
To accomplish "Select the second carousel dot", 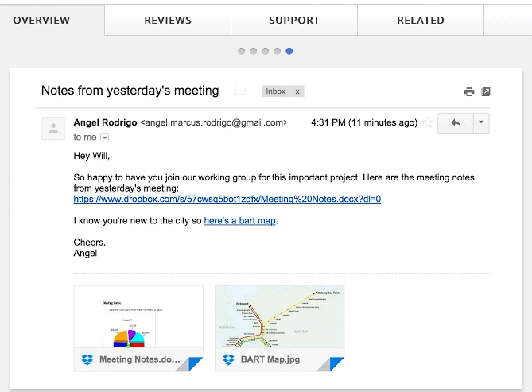I will click(253, 51).
